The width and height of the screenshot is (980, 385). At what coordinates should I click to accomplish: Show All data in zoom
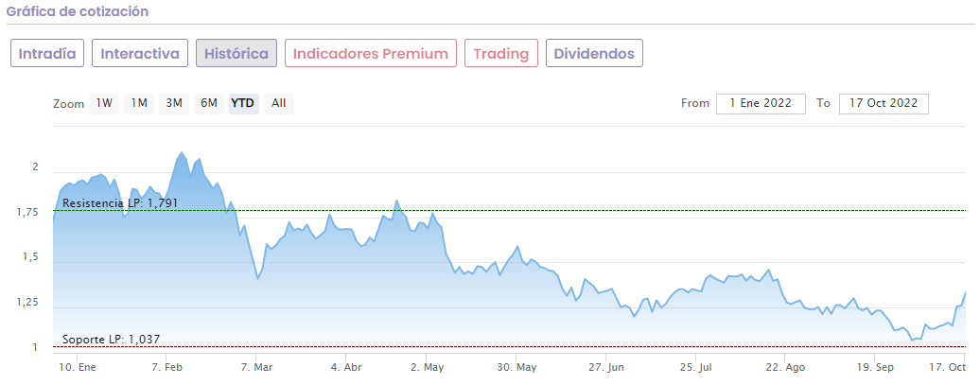(x=278, y=103)
